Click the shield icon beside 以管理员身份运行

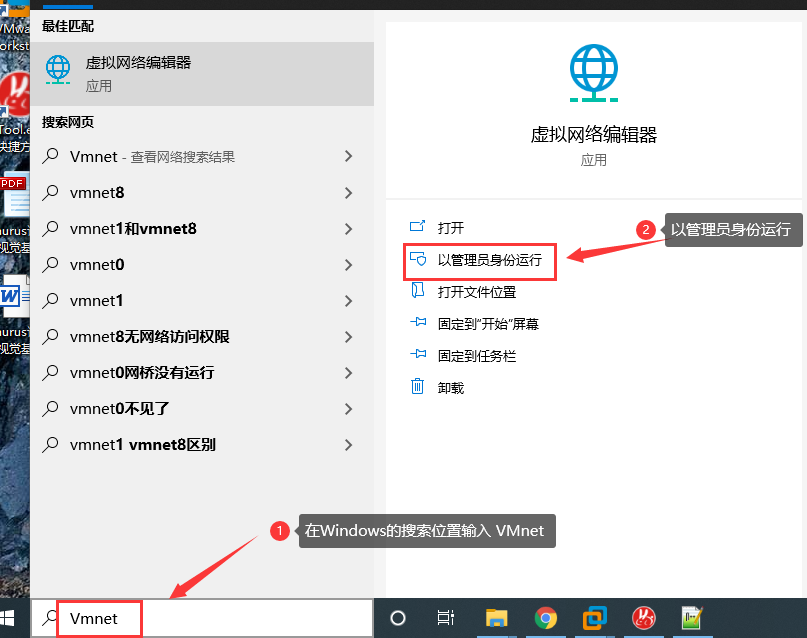[418, 258]
